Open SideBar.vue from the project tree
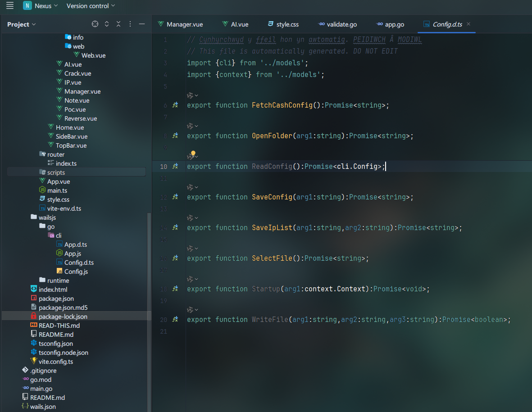The height and width of the screenshot is (412, 532). click(x=68, y=136)
